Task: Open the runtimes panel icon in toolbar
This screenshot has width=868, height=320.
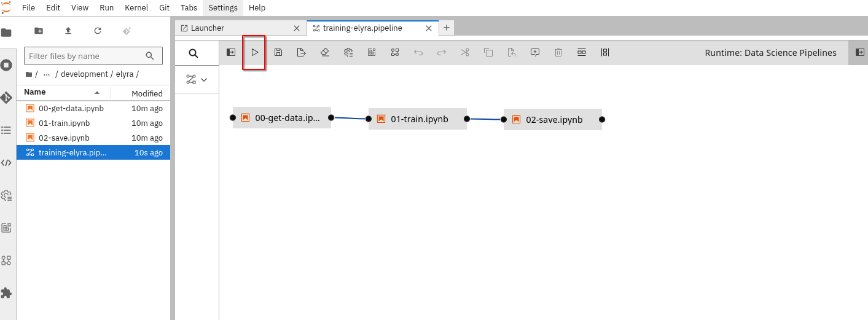Action: coord(348,53)
